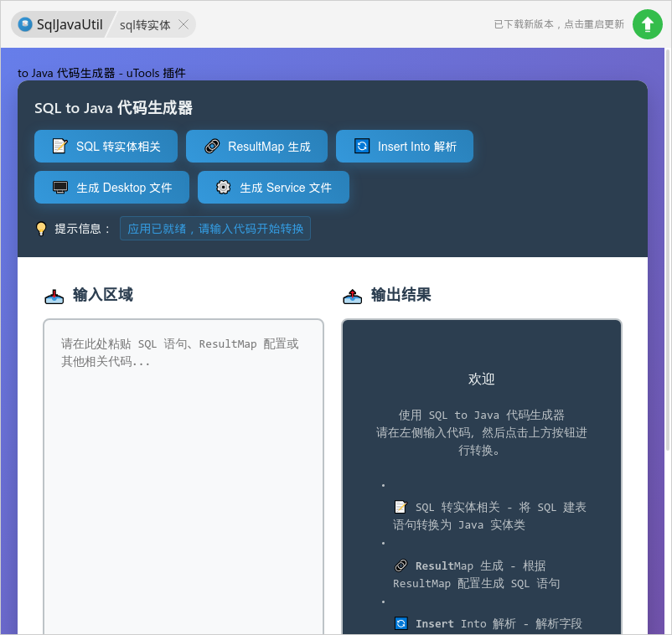Click the gear icon on 生成 Service 文件
The image size is (672, 635).
pos(224,188)
